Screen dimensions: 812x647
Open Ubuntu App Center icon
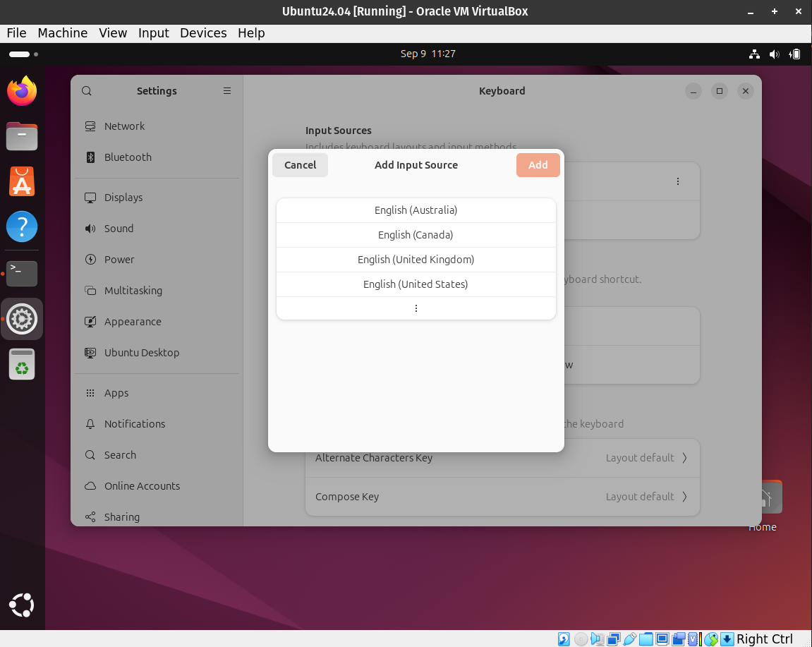coord(22,182)
